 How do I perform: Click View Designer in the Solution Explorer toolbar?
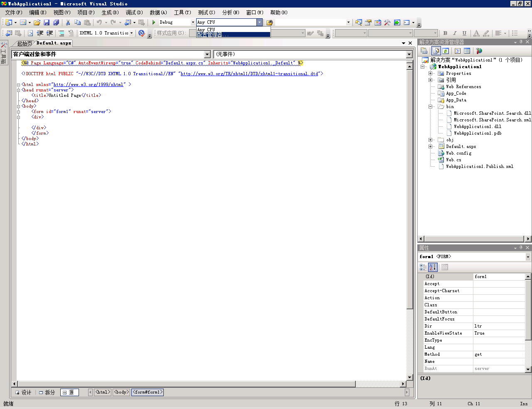467,51
